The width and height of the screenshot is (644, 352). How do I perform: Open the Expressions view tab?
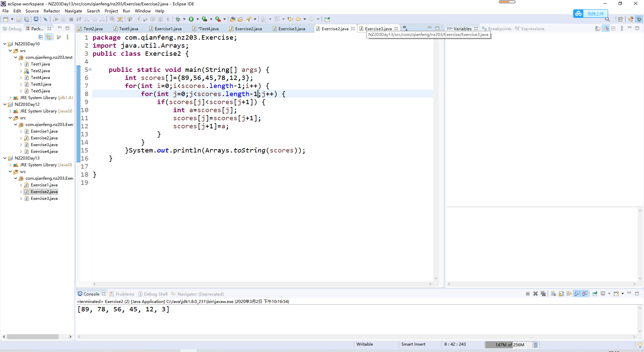click(530, 29)
